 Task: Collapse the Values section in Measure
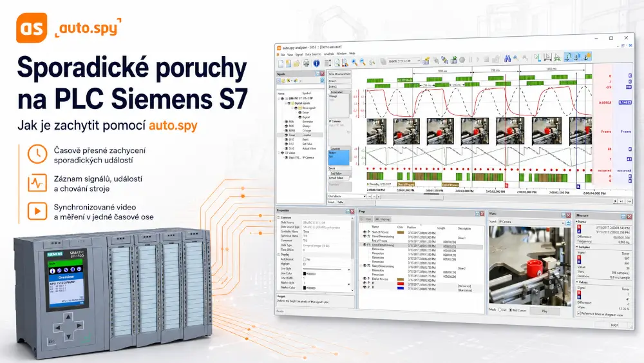tap(578, 282)
